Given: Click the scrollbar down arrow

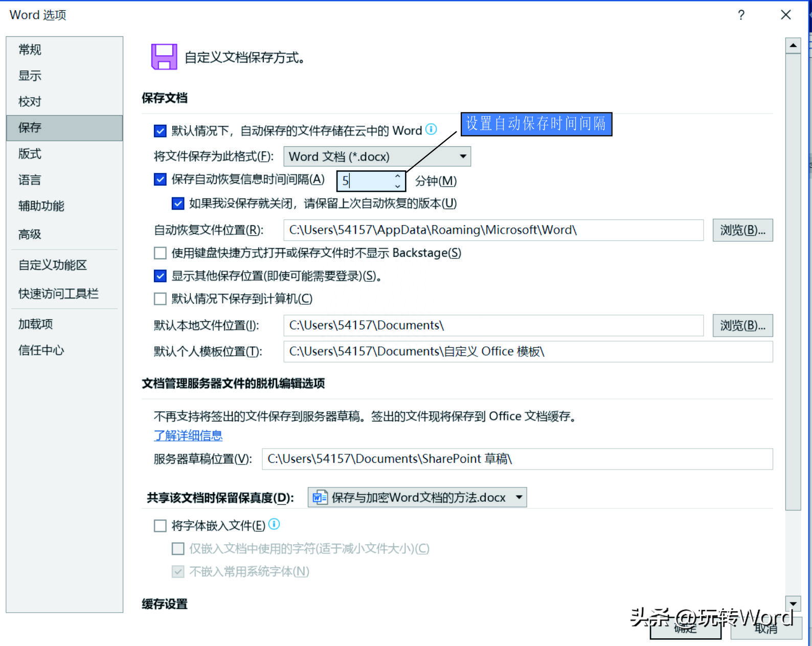Looking at the screenshot, I should click(793, 604).
